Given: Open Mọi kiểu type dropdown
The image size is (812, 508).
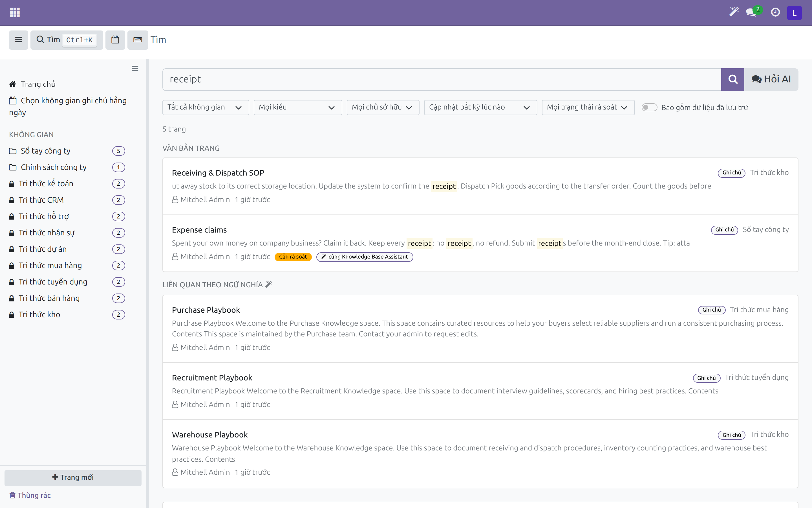Looking at the screenshot, I should 298,108.
